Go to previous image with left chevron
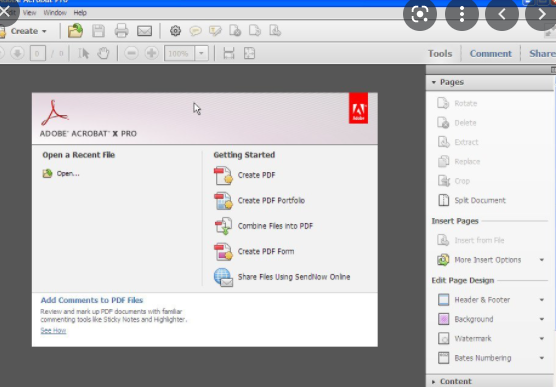The width and height of the screenshot is (556, 387). coord(502,14)
